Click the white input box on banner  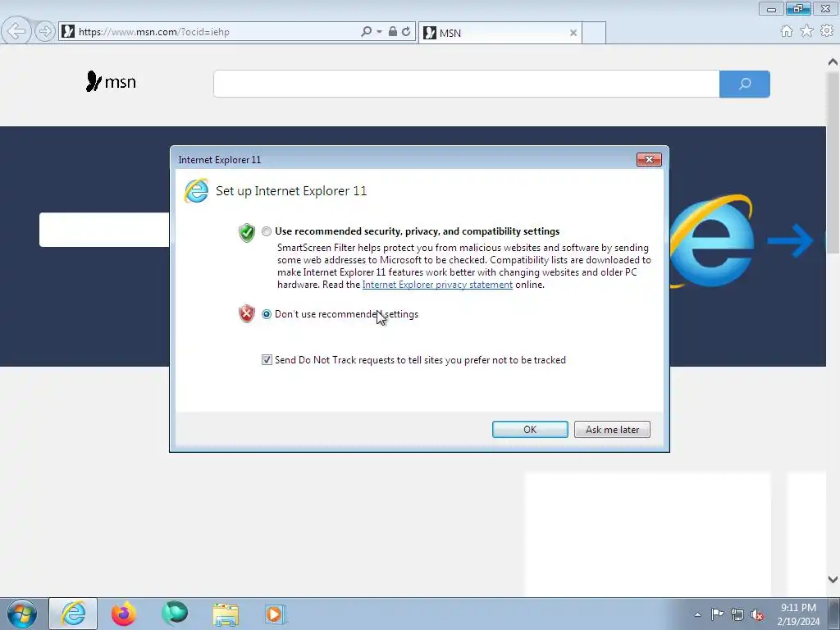[104, 230]
